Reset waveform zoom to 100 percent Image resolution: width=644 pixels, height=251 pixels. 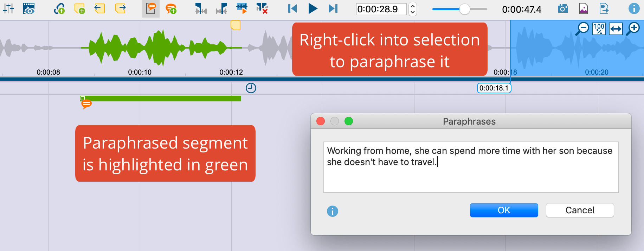click(599, 29)
